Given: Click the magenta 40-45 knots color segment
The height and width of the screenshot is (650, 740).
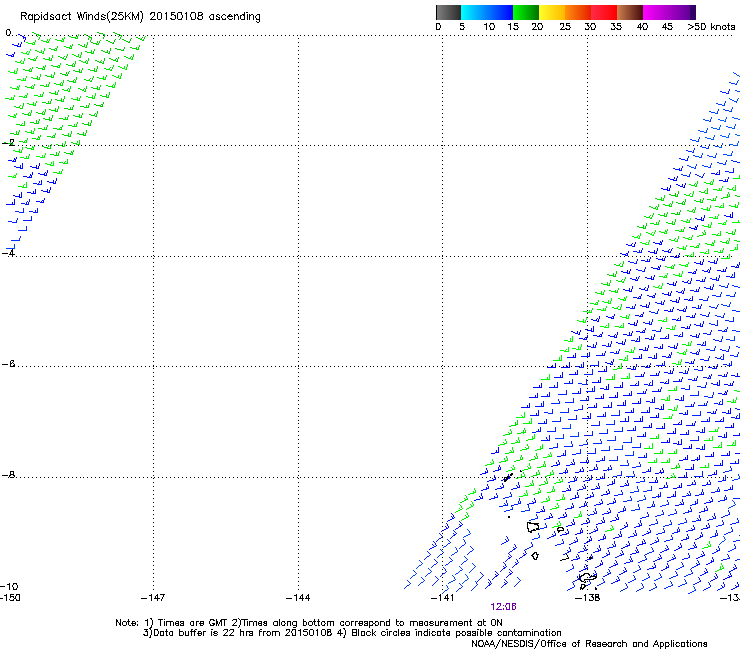Looking at the screenshot, I should coord(656,13).
